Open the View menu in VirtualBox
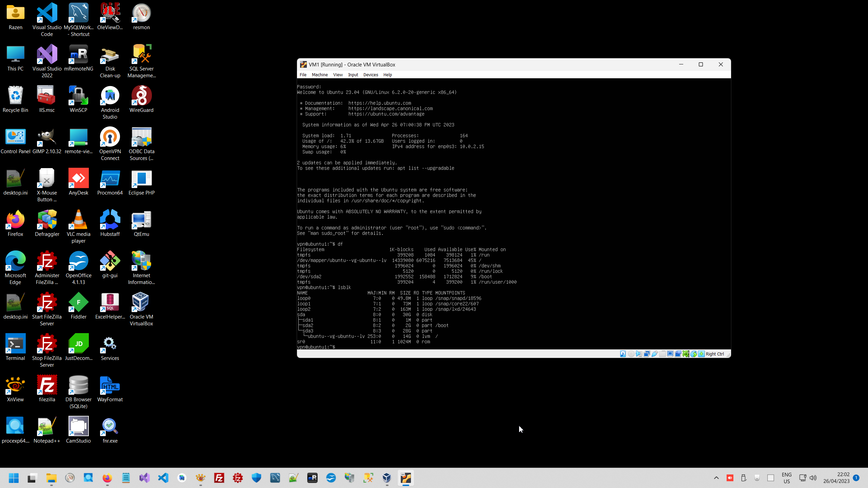 point(338,75)
